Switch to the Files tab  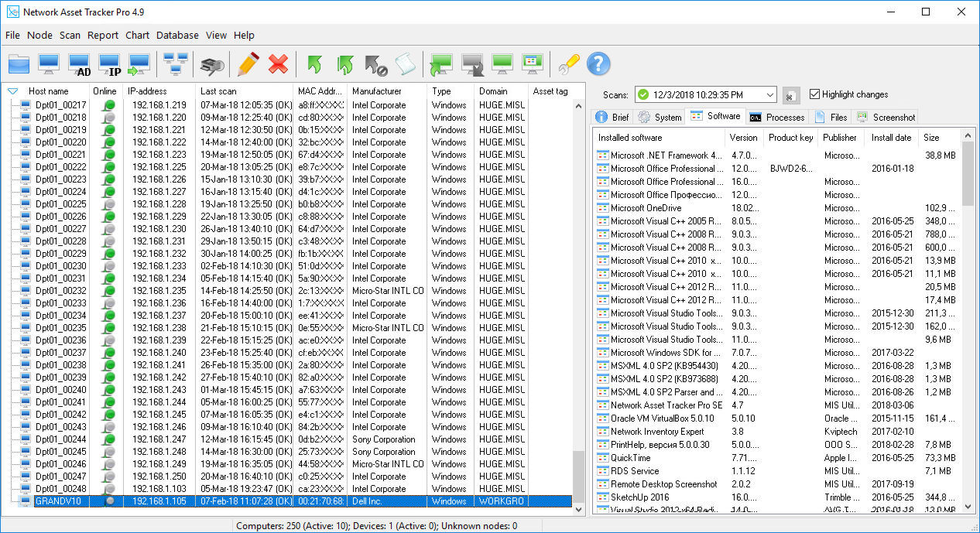[x=831, y=117]
